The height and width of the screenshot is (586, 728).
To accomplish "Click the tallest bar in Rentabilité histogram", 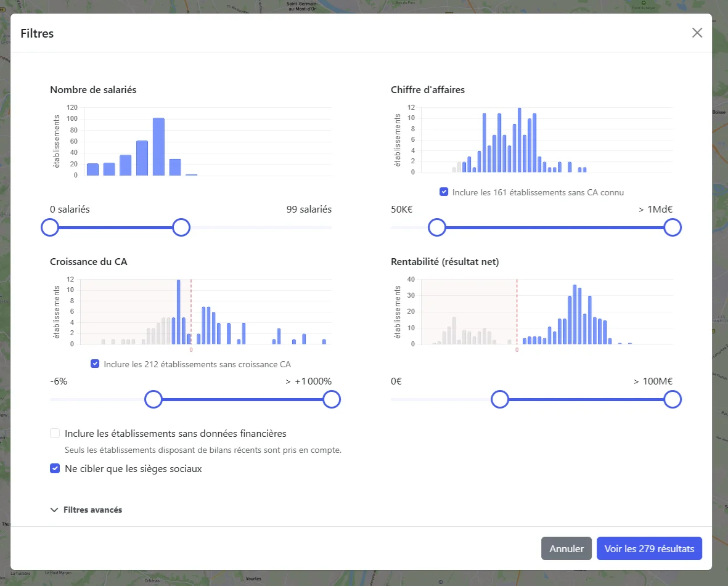I will tap(575, 314).
